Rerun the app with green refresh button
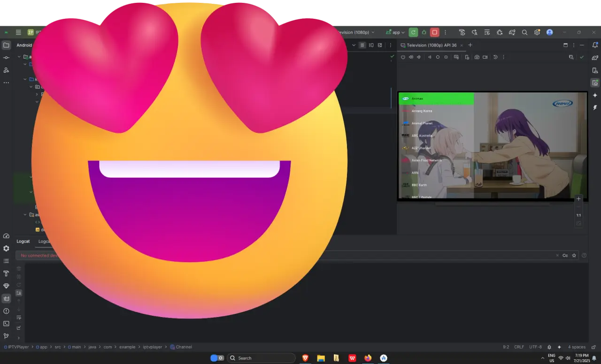 point(413,32)
